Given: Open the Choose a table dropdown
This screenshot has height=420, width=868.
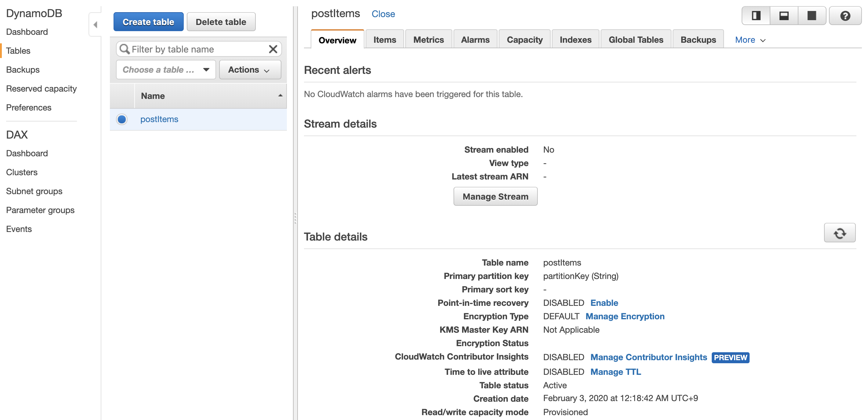Looking at the screenshot, I should point(166,70).
